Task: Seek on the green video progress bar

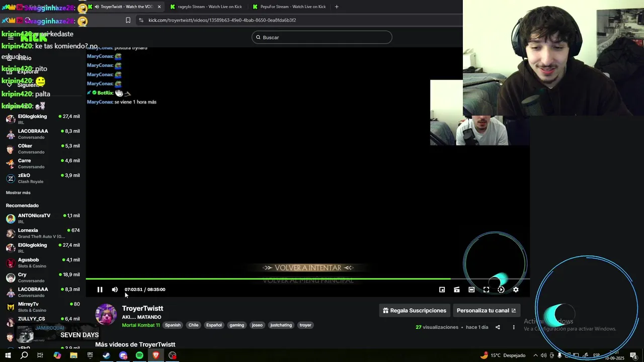Action: (x=307, y=279)
